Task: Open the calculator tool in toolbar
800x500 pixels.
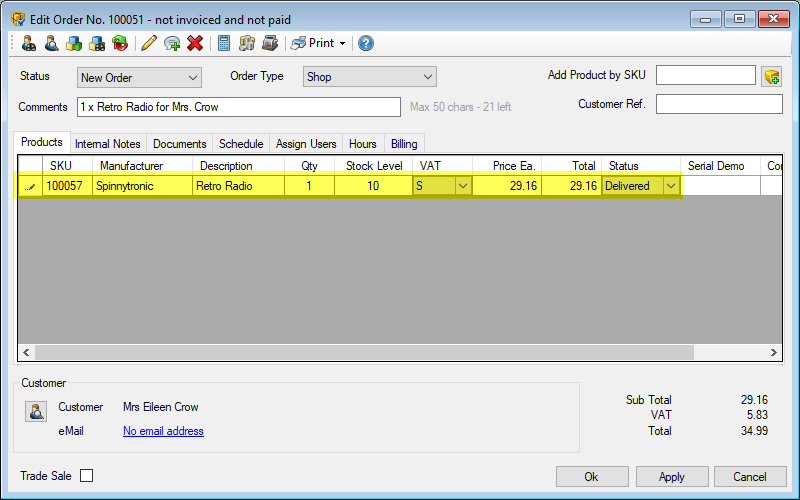Action: click(x=224, y=43)
